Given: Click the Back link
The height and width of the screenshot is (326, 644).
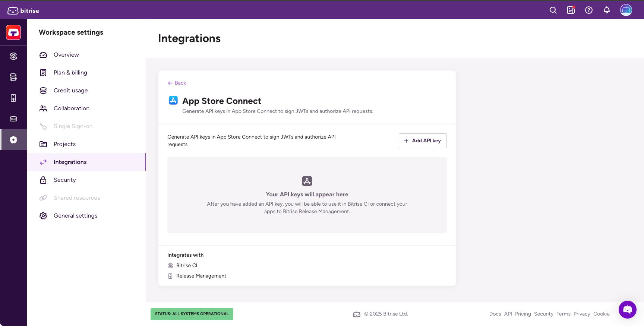Looking at the screenshot, I should click(x=177, y=83).
